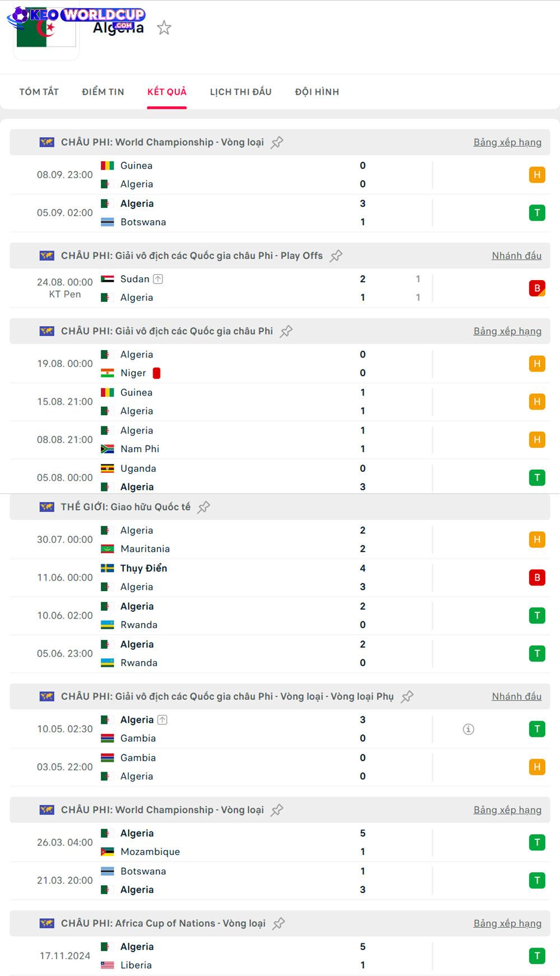Click the pin icon beside Giao hữu Quốc tế
The width and height of the screenshot is (560, 976).
pos(204,507)
